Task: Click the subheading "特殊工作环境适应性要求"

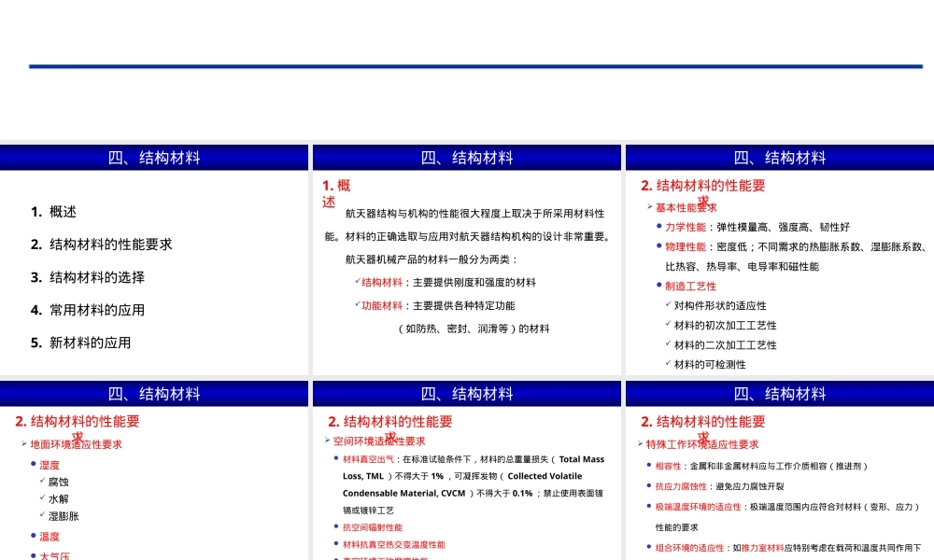Action: [x=702, y=444]
